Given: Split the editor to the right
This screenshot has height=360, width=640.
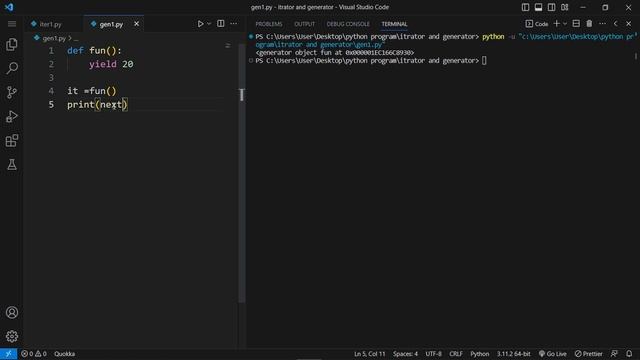Looking at the screenshot, I should pyautogui.click(x=220, y=24).
